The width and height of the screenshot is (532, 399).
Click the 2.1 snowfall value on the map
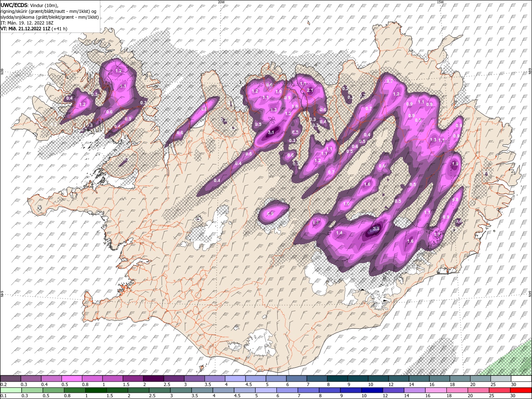coord(310,90)
